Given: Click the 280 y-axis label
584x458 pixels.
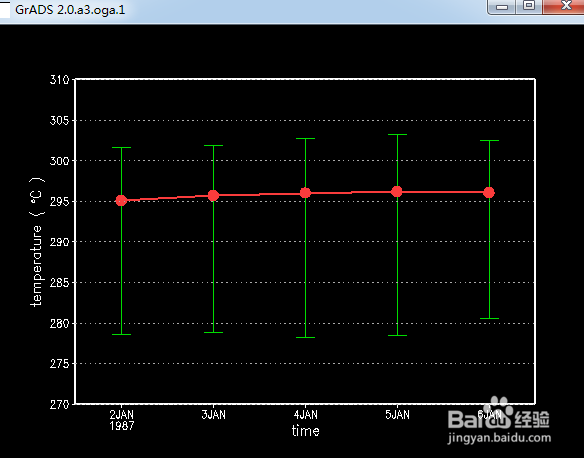Looking at the screenshot, I should tap(60, 323).
